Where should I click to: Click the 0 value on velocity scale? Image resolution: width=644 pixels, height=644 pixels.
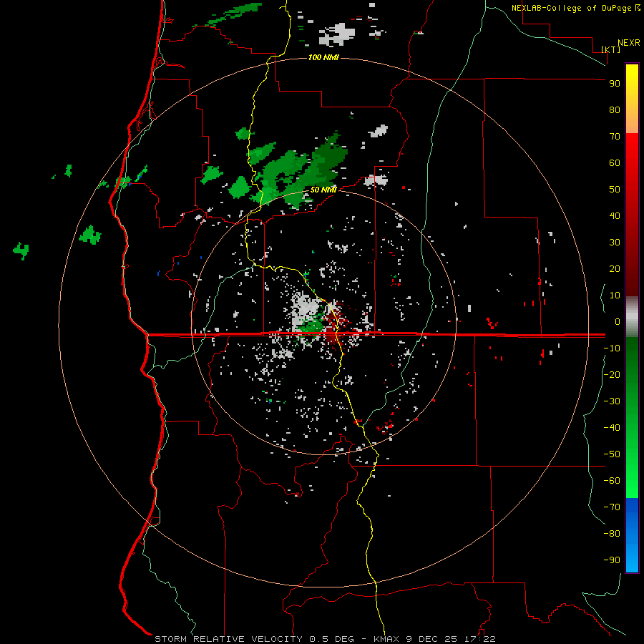618,322
